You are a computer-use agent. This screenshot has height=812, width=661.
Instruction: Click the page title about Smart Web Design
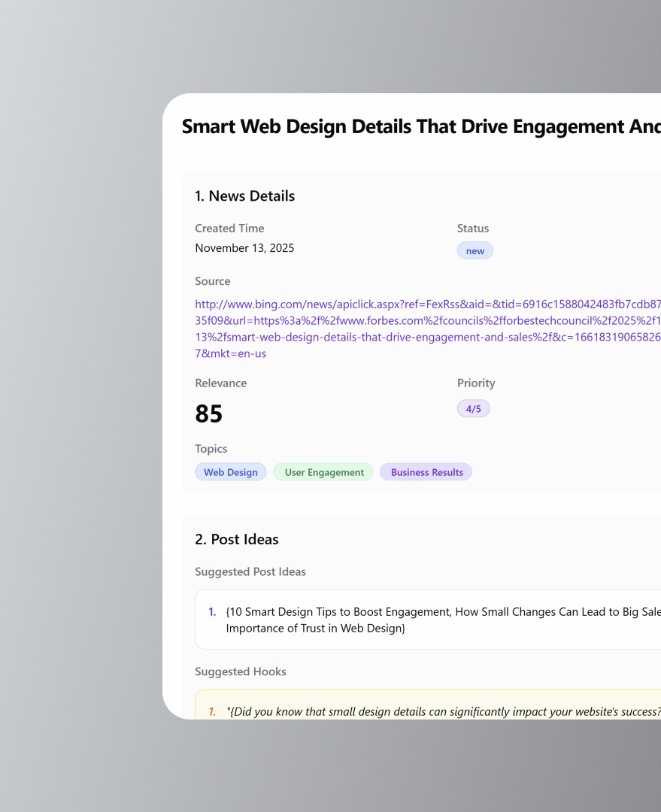[421, 126]
